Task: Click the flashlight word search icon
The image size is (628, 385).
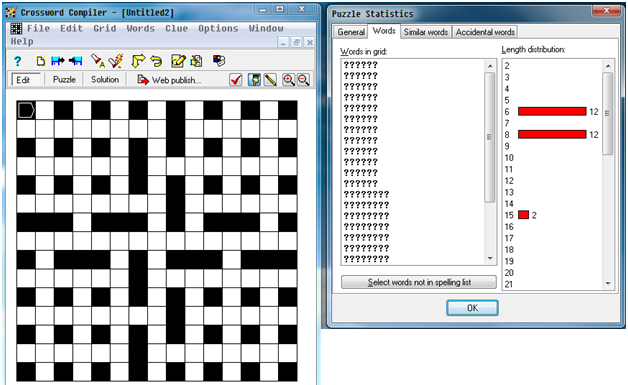Action: (97, 61)
